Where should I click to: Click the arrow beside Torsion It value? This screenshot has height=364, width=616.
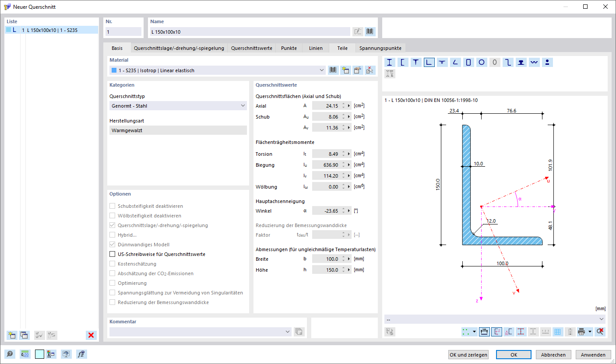pyautogui.click(x=349, y=154)
